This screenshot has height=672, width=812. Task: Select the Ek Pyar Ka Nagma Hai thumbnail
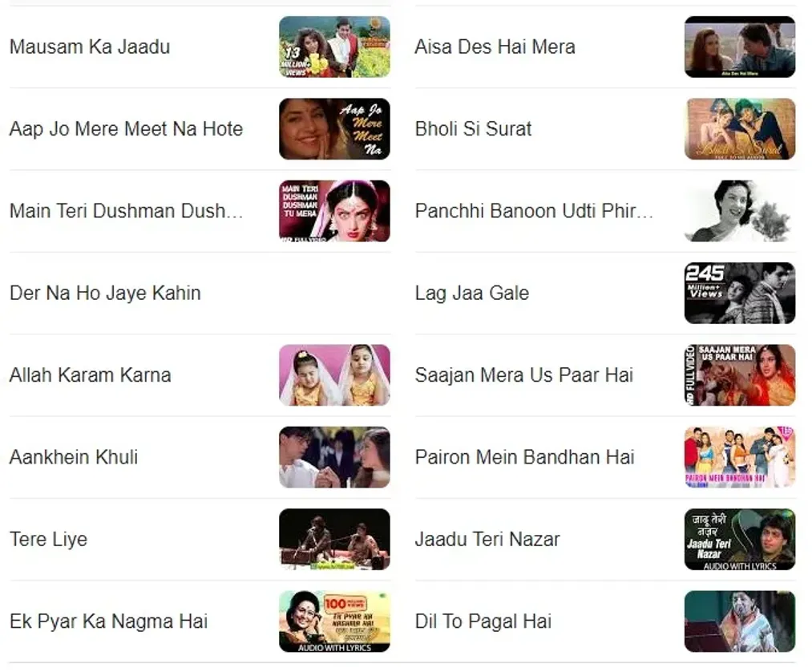pyautogui.click(x=334, y=621)
